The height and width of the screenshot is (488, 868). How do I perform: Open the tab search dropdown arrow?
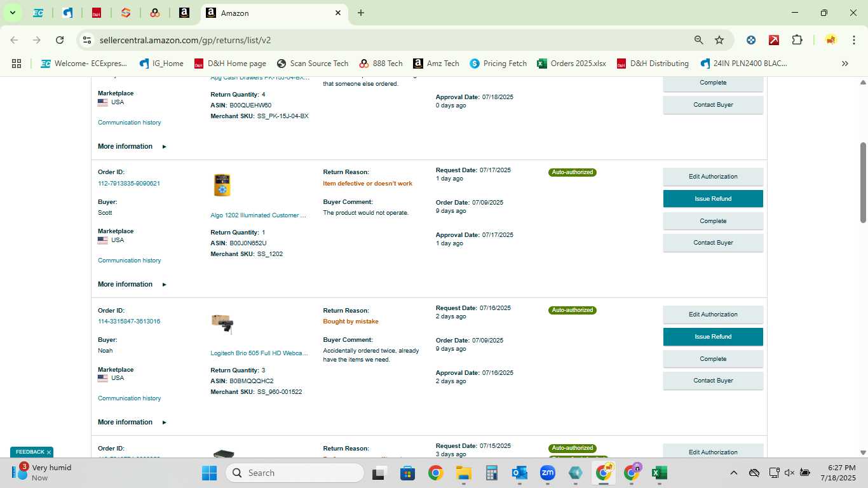pos(12,13)
